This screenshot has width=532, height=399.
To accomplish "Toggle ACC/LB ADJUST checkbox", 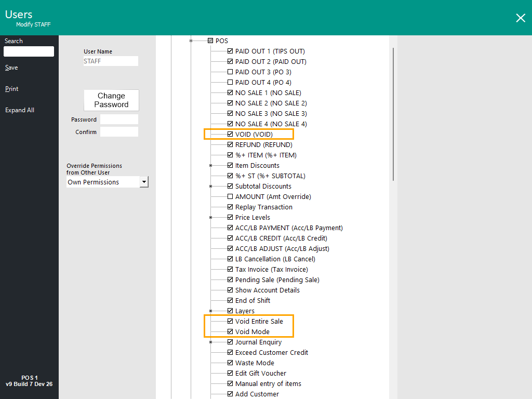I will pos(230,248).
